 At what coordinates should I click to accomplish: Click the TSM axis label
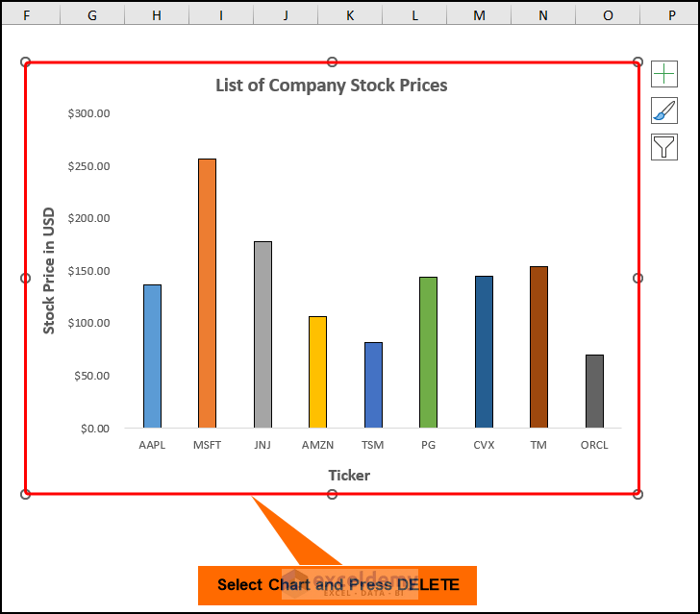click(x=373, y=445)
